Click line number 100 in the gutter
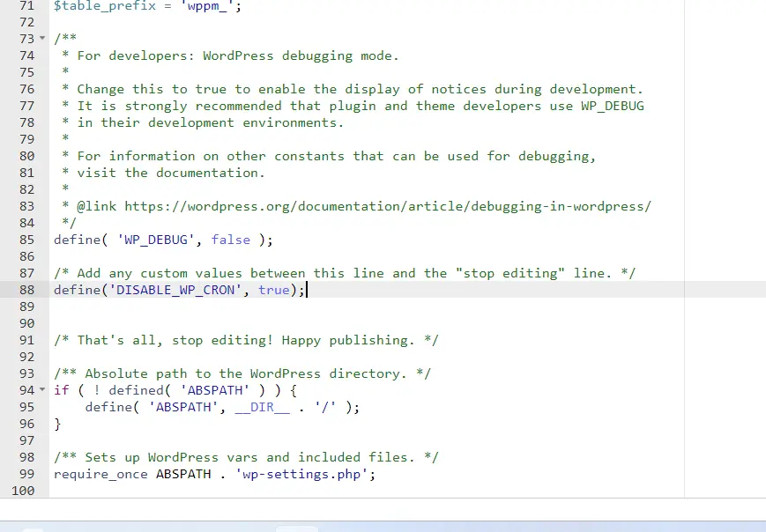766x532 pixels. pos(23,491)
